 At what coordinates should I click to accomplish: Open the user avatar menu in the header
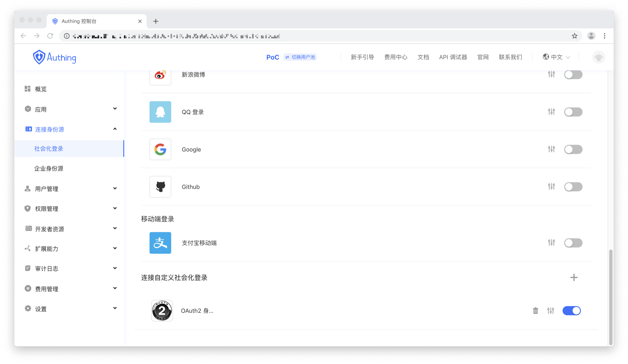click(x=599, y=57)
